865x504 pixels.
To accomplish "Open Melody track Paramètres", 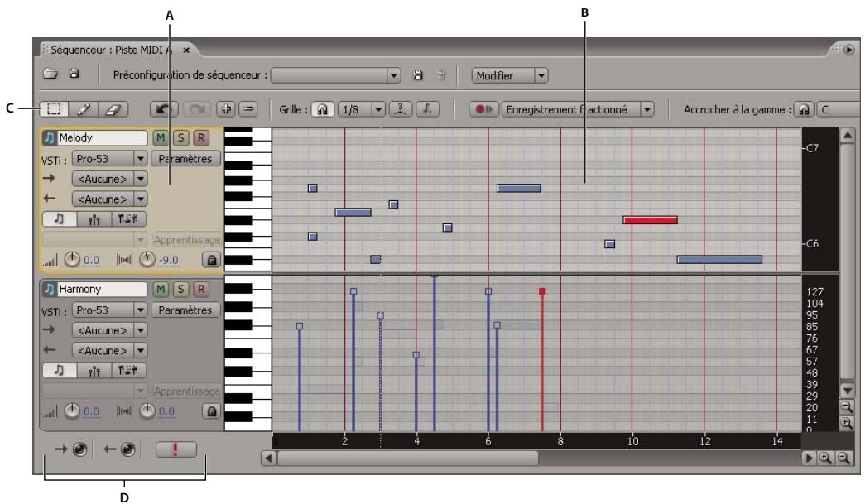I will 185,159.
